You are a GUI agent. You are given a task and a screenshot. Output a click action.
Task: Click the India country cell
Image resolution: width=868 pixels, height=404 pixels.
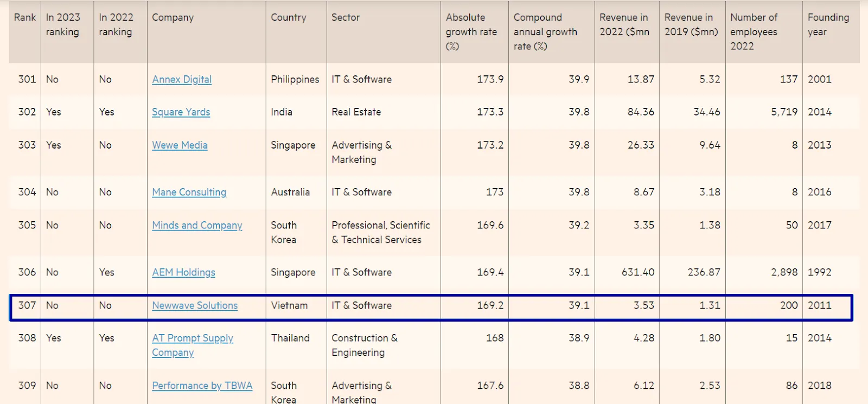click(282, 112)
